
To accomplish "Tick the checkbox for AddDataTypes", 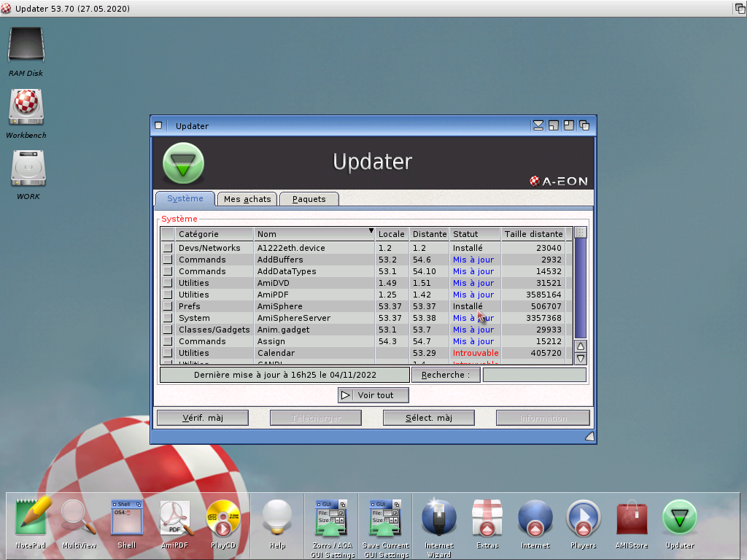I will [x=168, y=271].
